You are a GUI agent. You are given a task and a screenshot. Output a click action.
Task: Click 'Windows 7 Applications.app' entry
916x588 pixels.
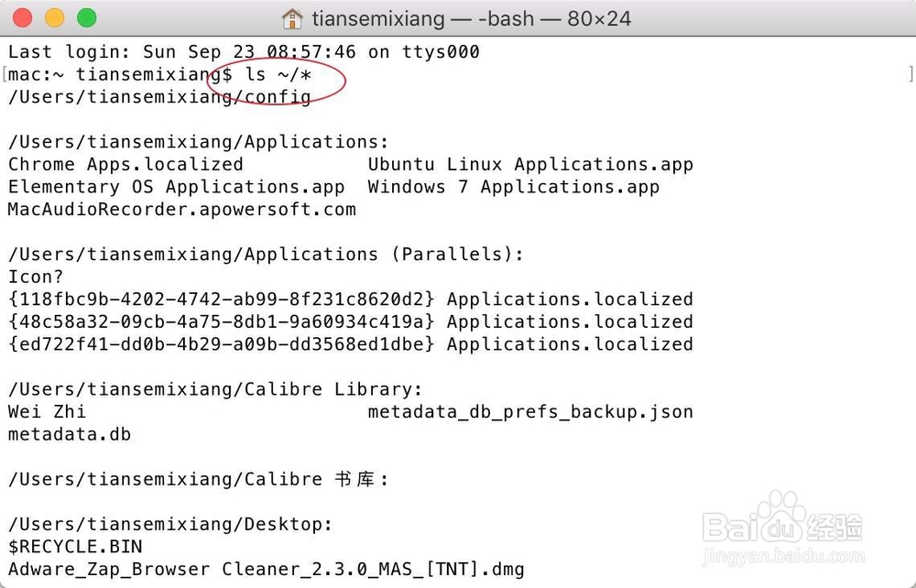514,187
